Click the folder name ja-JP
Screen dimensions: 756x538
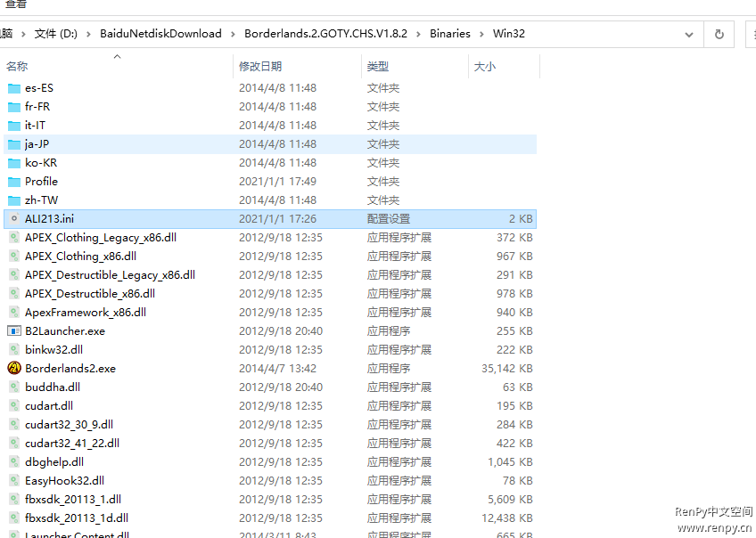(37, 144)
